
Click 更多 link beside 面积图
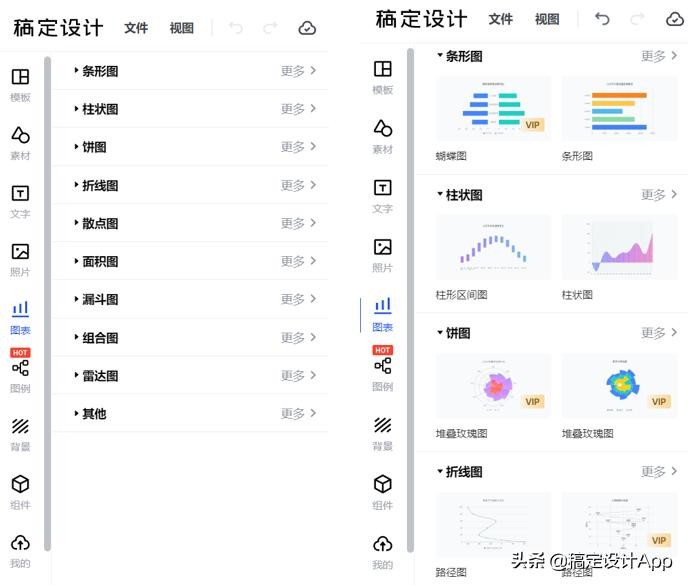pos(298,261)
